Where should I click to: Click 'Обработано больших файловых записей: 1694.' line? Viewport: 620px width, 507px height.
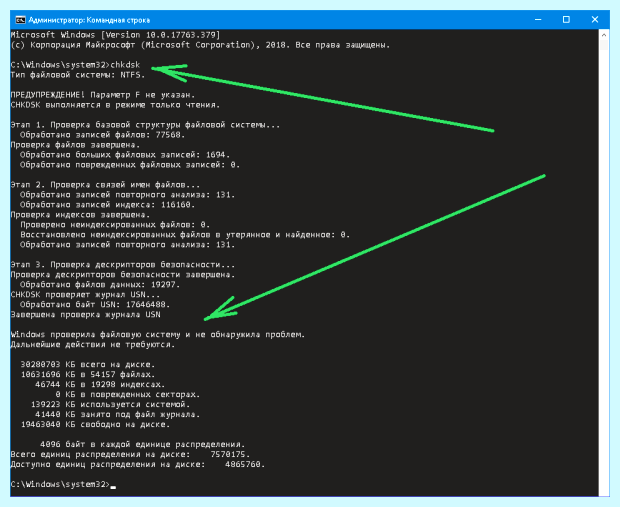125,155
